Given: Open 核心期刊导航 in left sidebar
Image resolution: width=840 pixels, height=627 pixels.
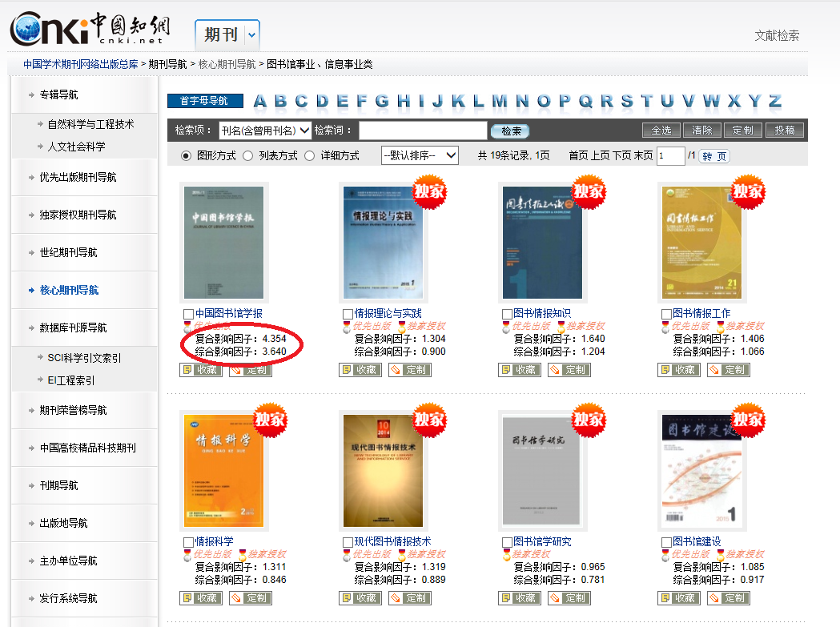Looking at the screenshot, I should pos(69,290).
